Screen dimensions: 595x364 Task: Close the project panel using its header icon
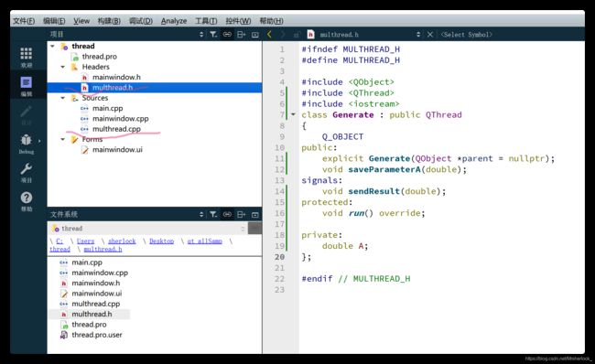[255, 35]
